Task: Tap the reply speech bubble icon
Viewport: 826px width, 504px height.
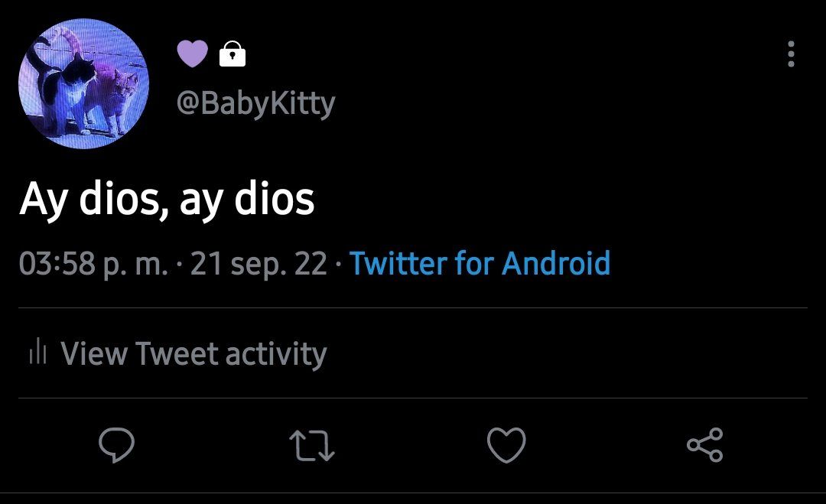Action: click(116, 446)
